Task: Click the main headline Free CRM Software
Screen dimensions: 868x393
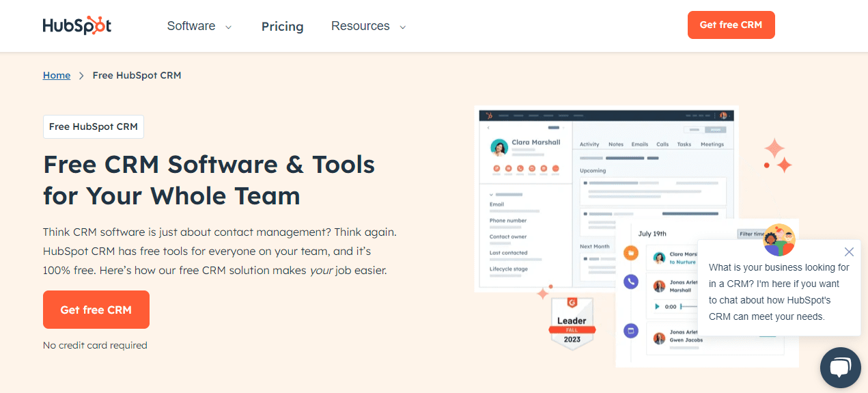Action: pyautogui.click(x=209, y=180)
